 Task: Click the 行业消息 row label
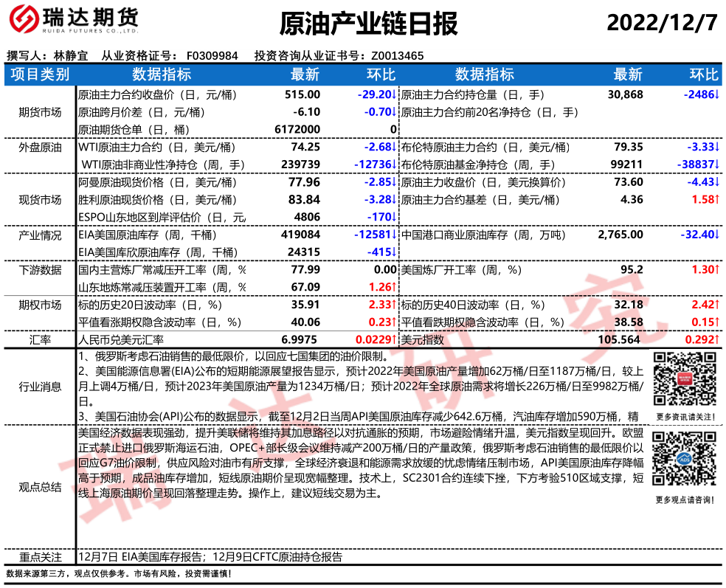tap(40, 387)
